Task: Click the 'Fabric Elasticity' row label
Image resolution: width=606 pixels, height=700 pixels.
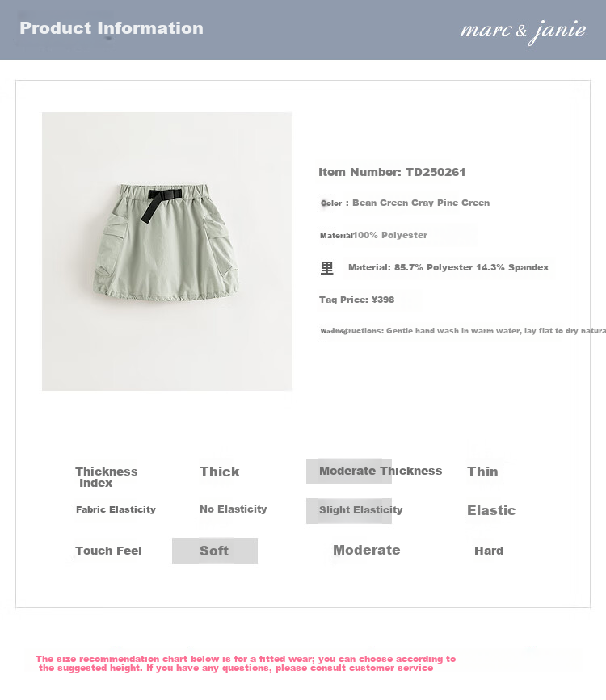Action: pyautogui.click(x=116, y=509)
